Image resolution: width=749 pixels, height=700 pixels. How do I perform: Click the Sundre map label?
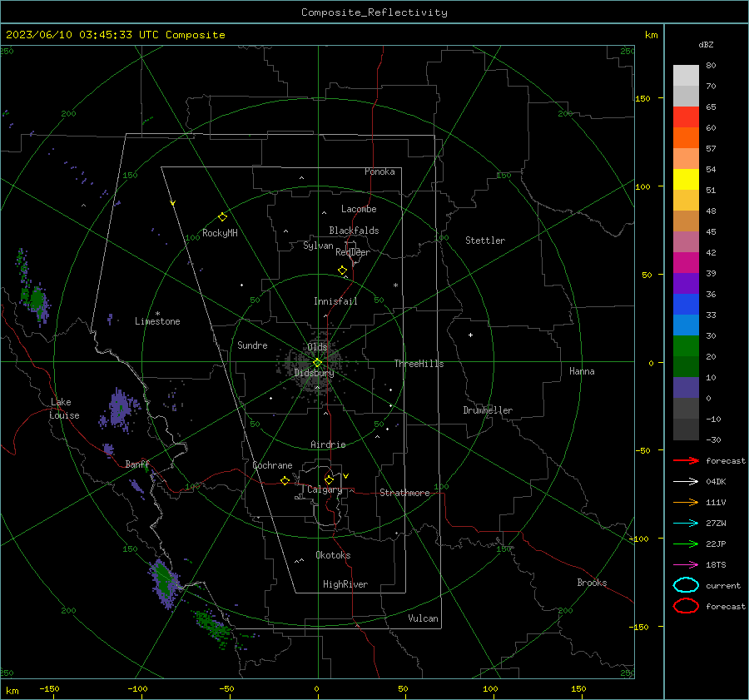(252, 345)
